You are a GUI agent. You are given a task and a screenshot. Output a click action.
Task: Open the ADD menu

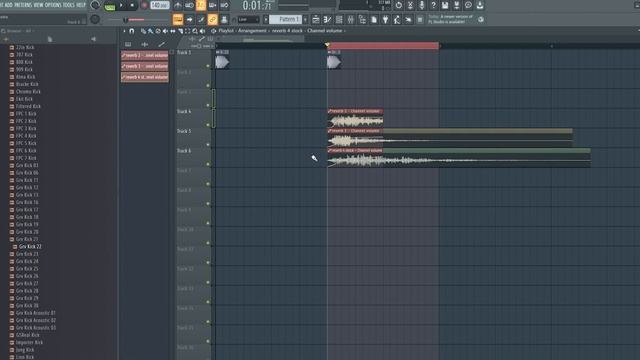tap(8, 5)
